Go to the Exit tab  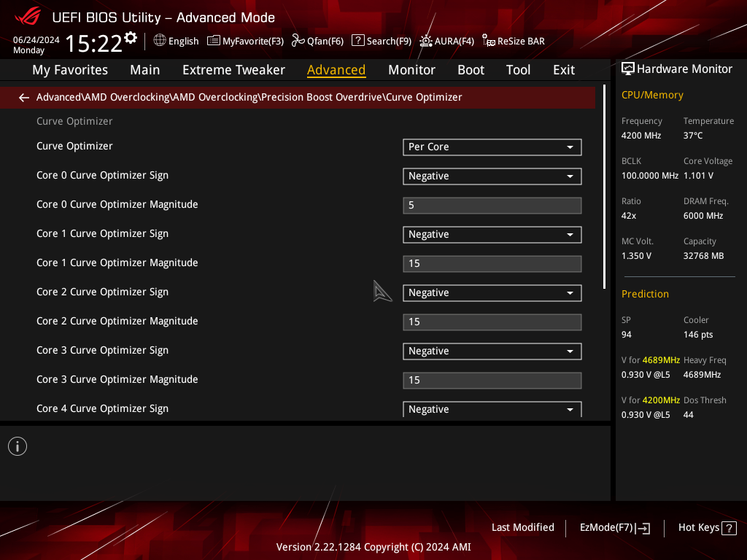tap(564, 70)
